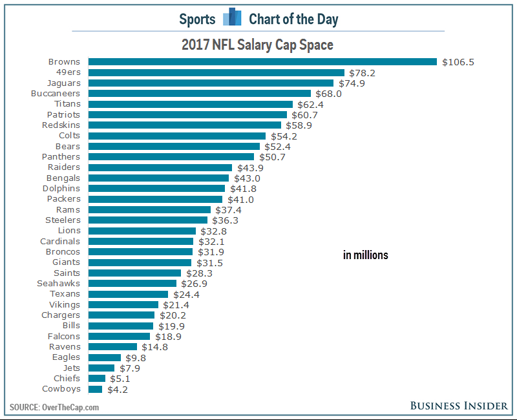Select the 49ers bar
This screenshot has width=517, height=420.
(x=216, y=72)
